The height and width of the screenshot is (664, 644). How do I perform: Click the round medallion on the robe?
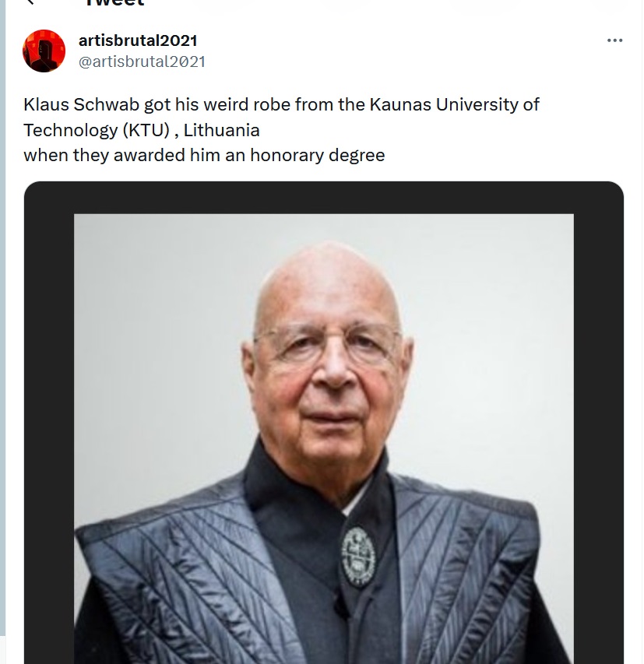(x=358, y=557)
